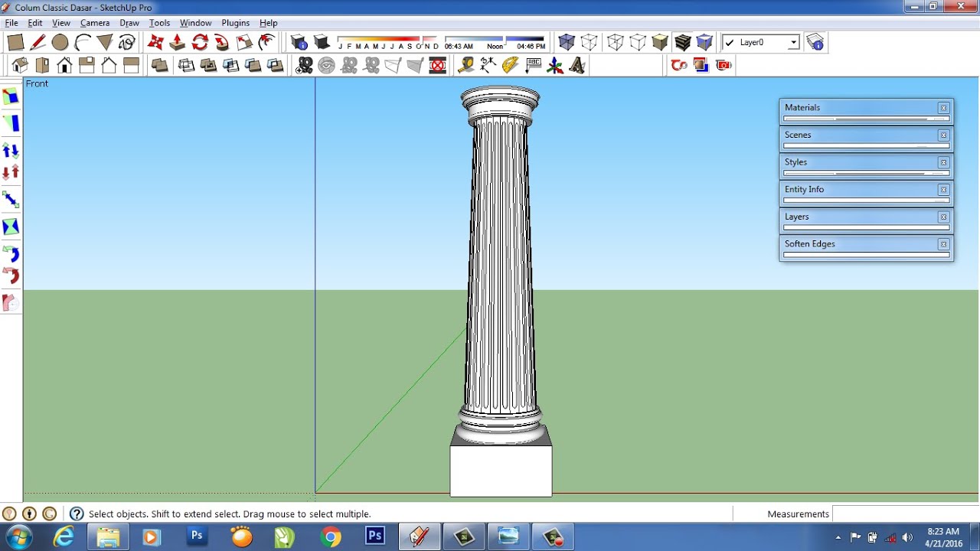The image size is (980, 551).
Task: Open the Layer0 dropdown
Action: tap(793, 43)
